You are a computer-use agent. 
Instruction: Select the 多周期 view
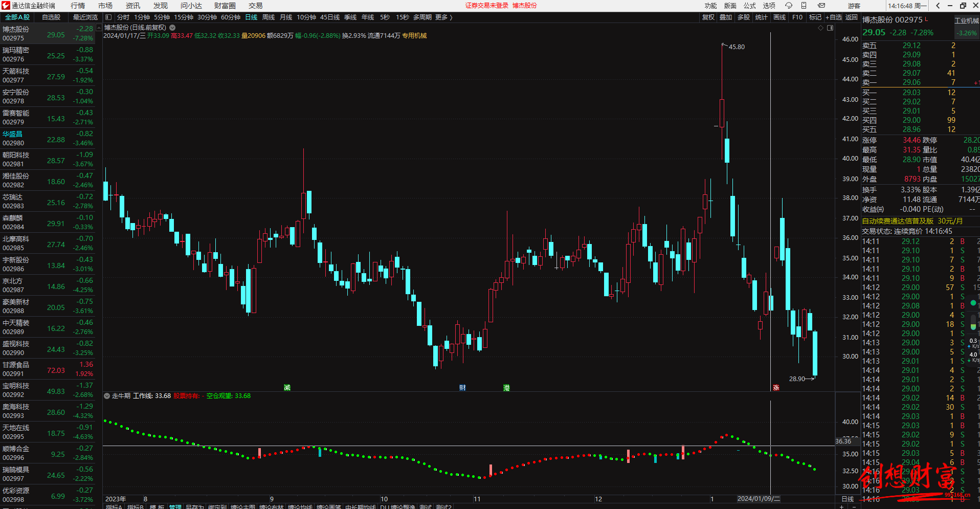pos(422,17)
